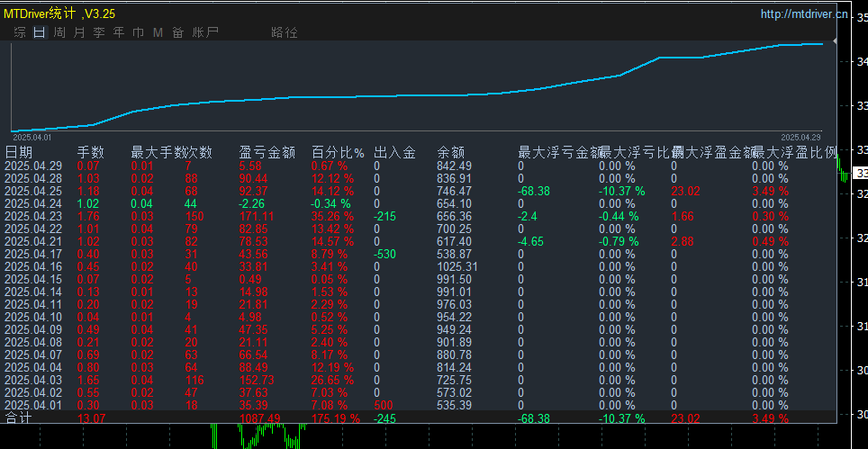The width and height of the screenshot is (868, 449).
Task: Click the total lots 13.07
Action: click(92, 419)
